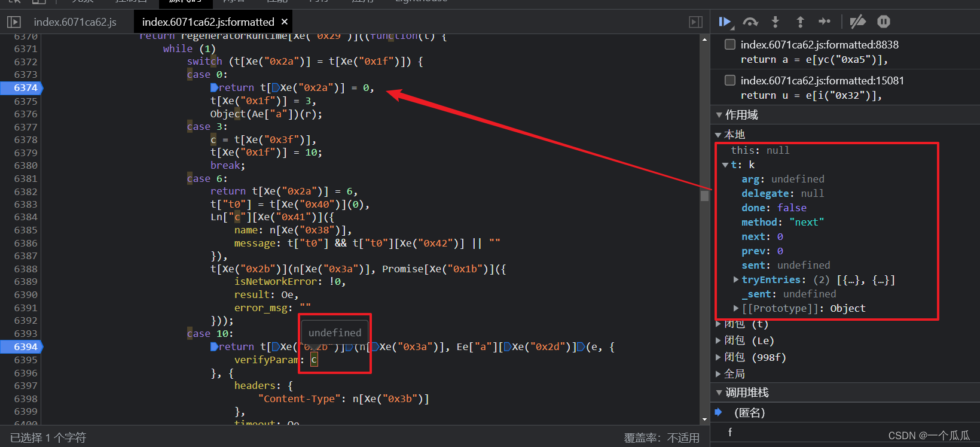Expand [[Prototype]]: Object entry

click(736, 308)
